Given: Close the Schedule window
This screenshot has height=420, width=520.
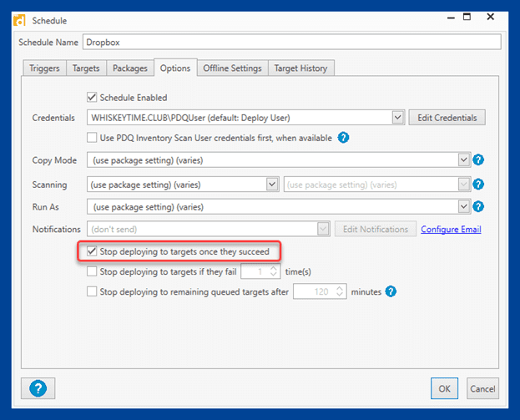Looking at the screenshot, I should pyautogui.click(x=491, y=17).
